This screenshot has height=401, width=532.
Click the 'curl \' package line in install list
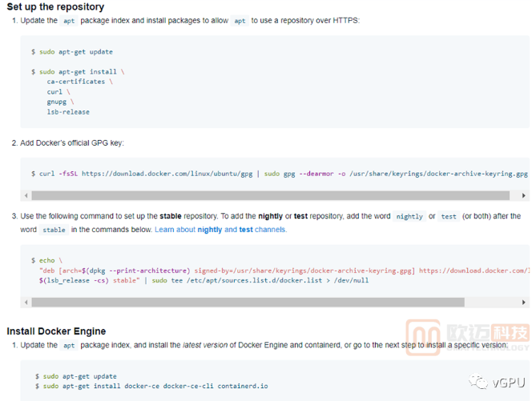[x=58, y=92]
